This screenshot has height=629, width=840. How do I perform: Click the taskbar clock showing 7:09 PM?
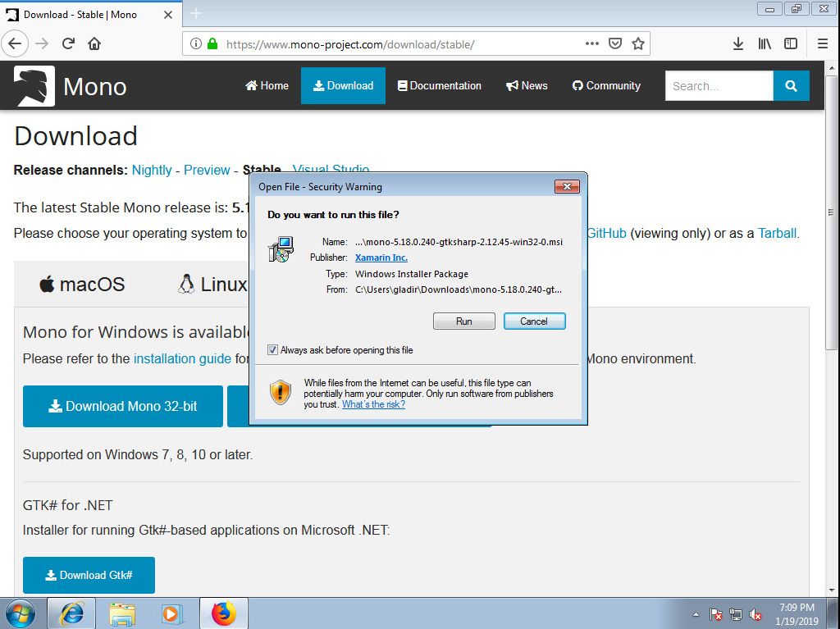(797, 614)
